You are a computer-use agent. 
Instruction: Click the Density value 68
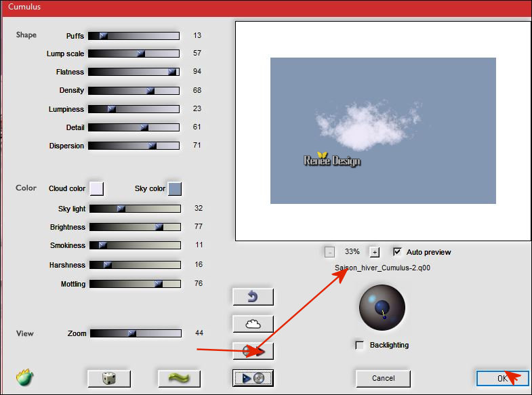coord(197,90)
